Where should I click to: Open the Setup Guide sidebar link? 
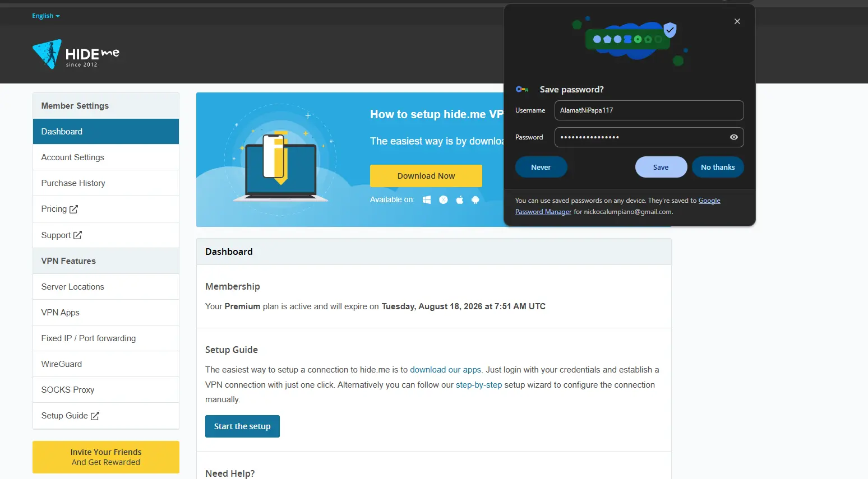(106, 416)
